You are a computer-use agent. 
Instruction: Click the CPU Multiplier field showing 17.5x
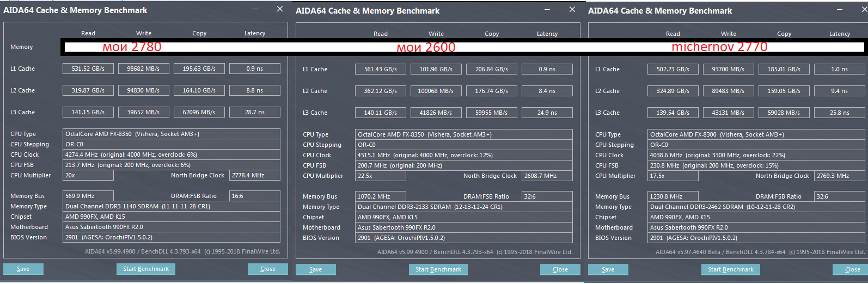tap(673, 176)
